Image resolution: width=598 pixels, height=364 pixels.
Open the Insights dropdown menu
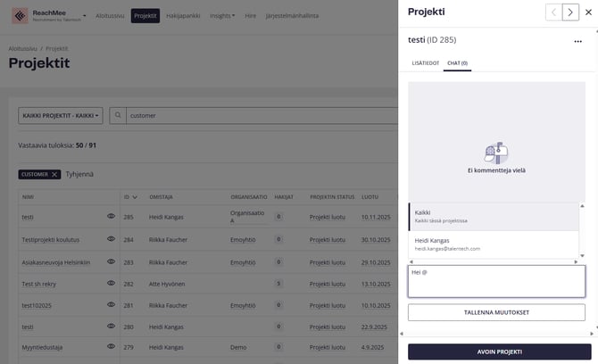[222, 16]
